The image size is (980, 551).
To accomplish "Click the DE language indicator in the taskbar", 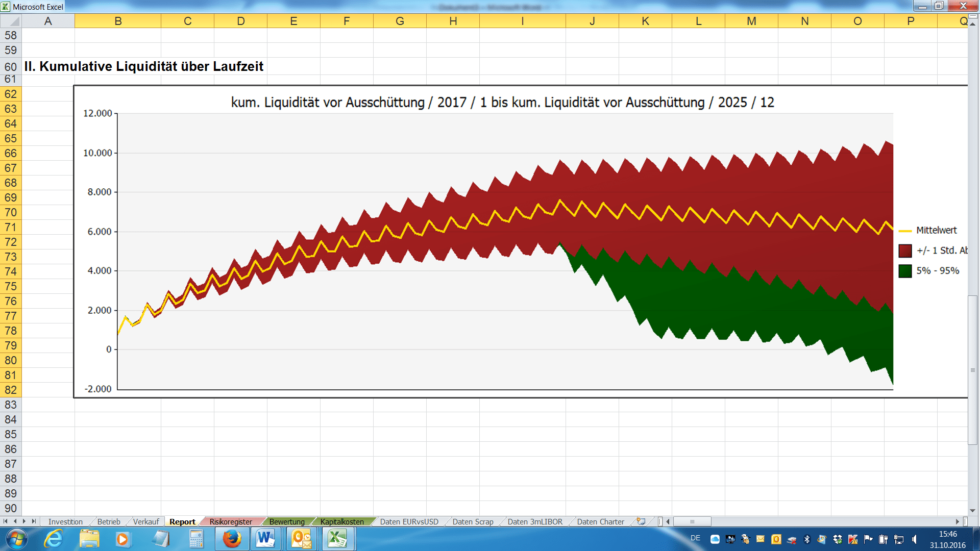I will click(x=695, y=538).
